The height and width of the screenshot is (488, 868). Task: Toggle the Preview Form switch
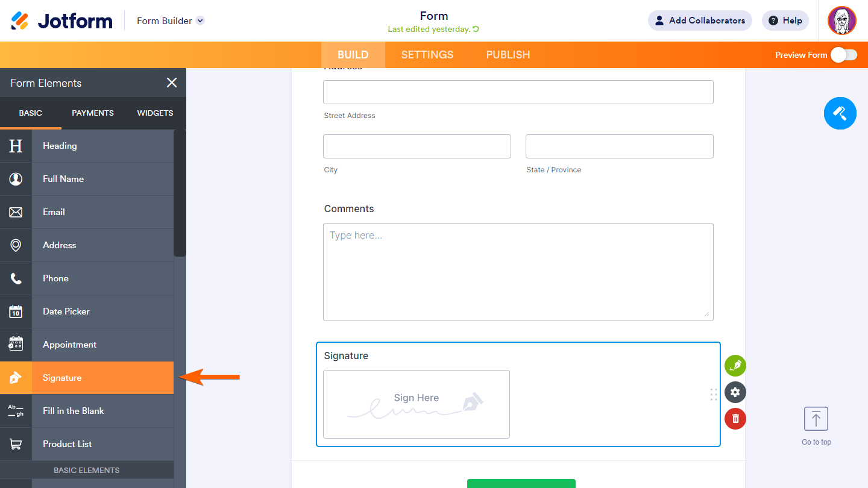click(843, 55)
